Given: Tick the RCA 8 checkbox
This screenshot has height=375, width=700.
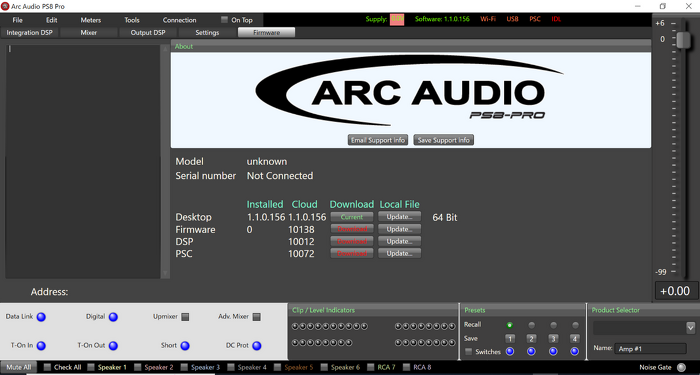Looking at the screenshot, I should coord(406,367).
